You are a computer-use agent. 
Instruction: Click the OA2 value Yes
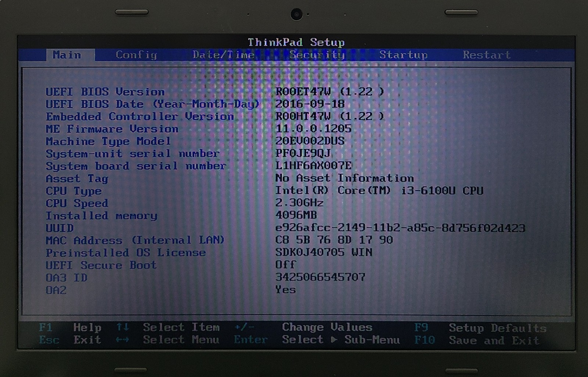(286, 289)
